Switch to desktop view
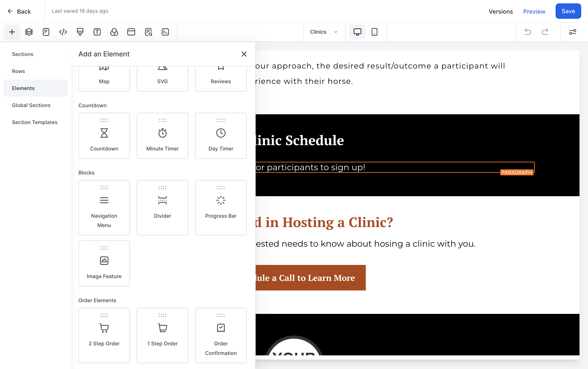588x369 pixels. tap(357, 32)
